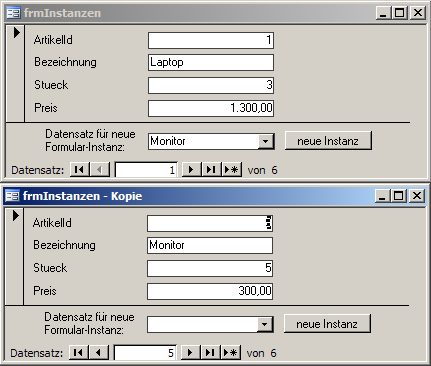Go to first record in Kopie window

(78, 353)
